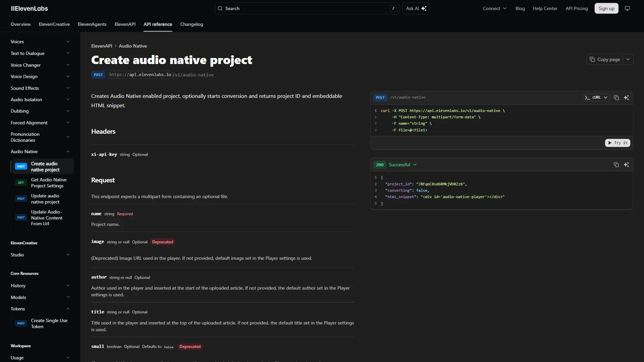Image resolution: width=644 pixels, height=362 pixels.
Task: Expand the Forced Alignment section
Action: pos(40,123)
